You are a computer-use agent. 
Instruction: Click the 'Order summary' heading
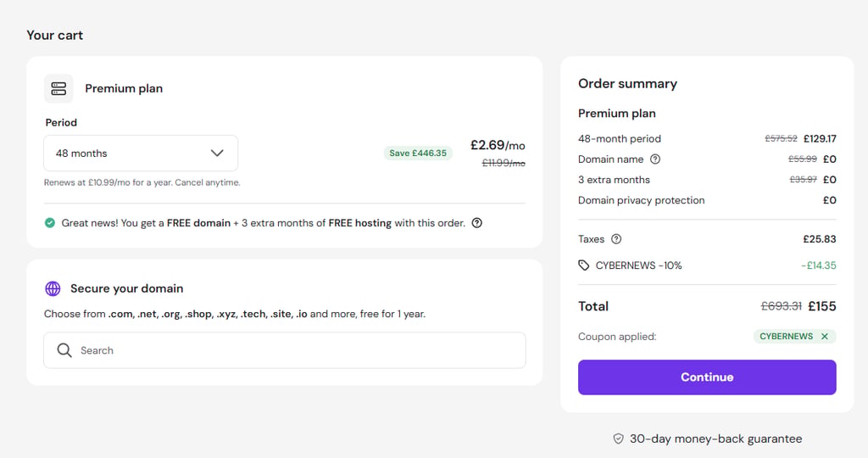point(628,84)
